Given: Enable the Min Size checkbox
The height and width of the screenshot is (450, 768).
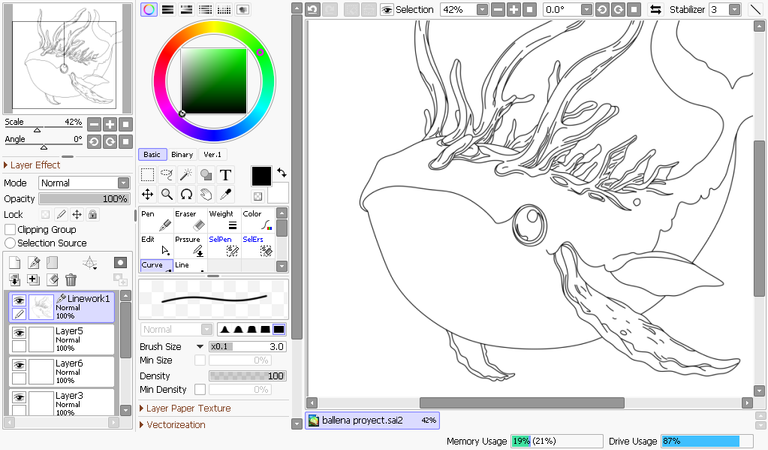Looking at the screenshot, I should point(200,360).
